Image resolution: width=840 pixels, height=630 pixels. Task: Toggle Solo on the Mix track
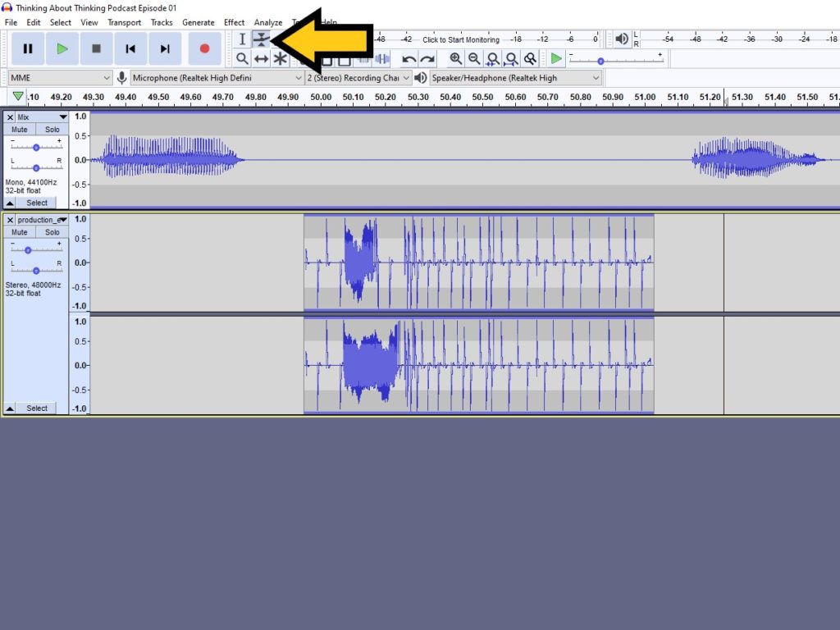click(x=52, y=129)
